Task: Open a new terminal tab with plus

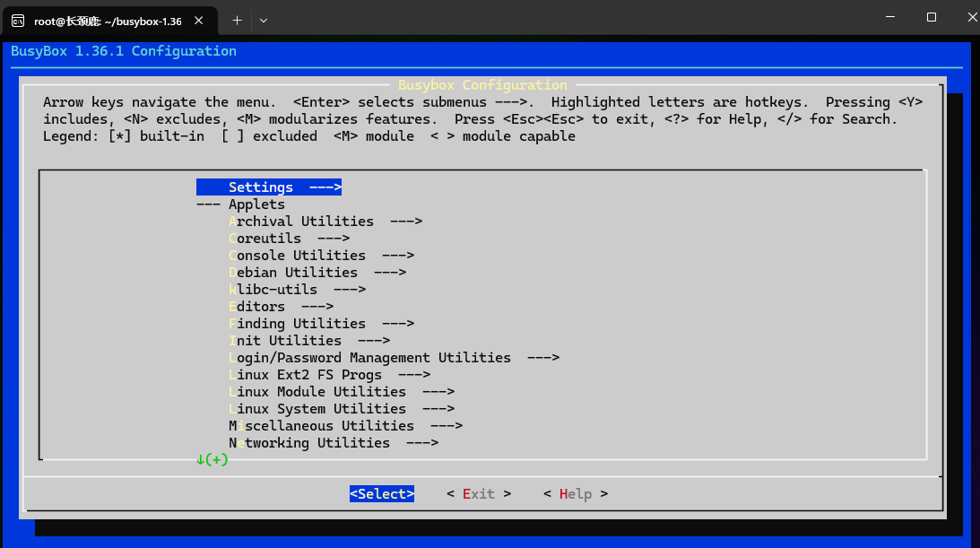Action: [x=238, y=20]
